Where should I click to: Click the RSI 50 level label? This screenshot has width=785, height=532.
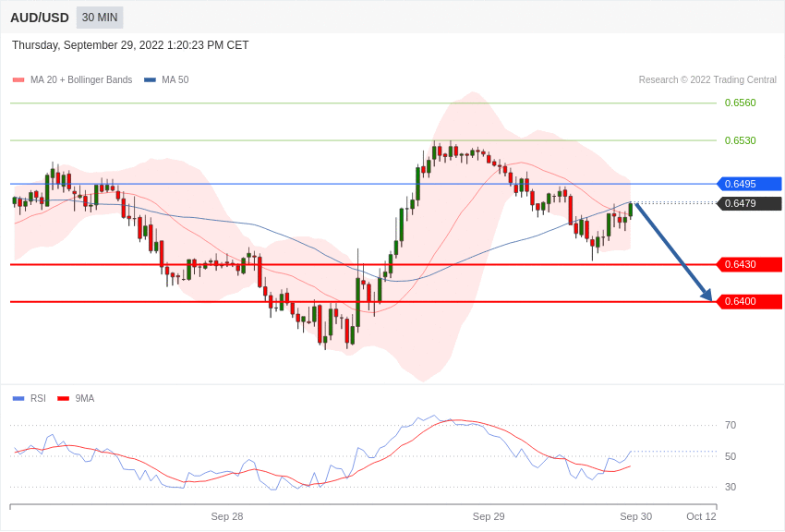pyautogui.click(x=731, y=456)
